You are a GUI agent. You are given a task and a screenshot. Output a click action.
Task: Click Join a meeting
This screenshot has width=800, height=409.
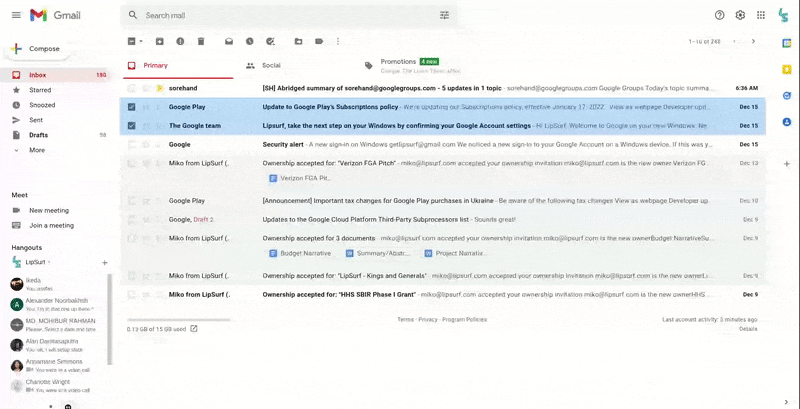[x=52, y=225]
